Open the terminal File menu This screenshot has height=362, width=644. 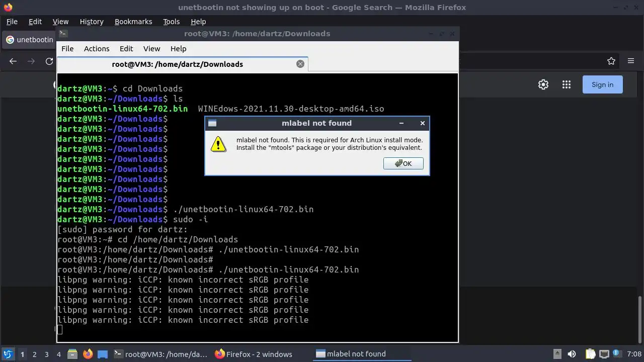coord(67,49)
